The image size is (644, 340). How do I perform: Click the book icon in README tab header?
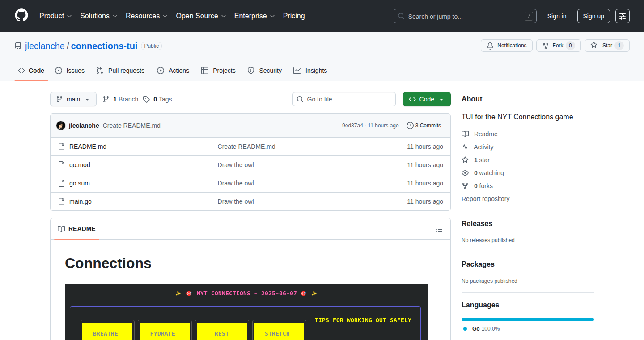pos(61,229)
